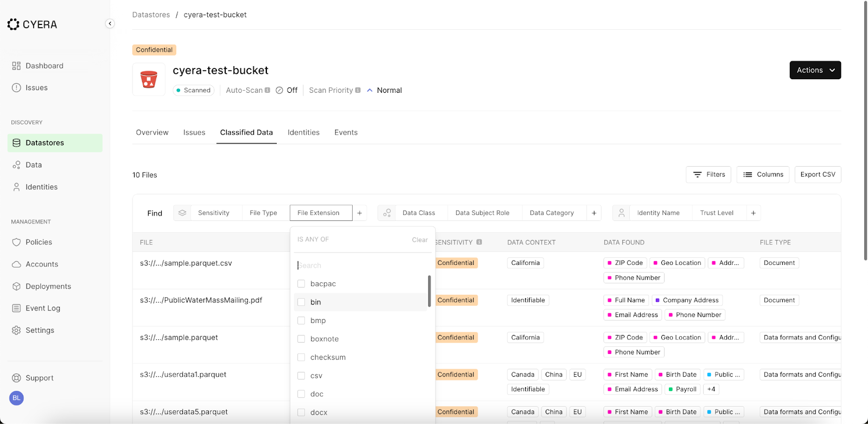Check the bin extension checkbox
The image size is (868, 424).
(x=301, y=302)
